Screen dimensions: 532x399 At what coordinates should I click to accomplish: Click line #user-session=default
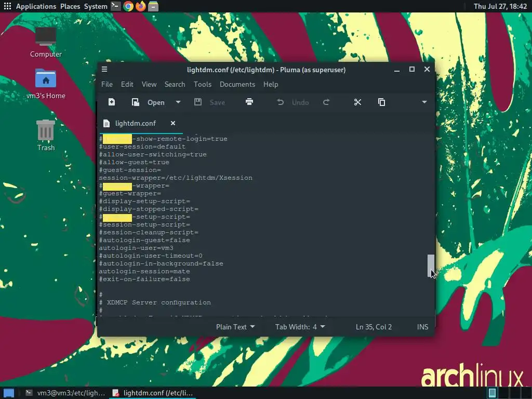click(142, 147)
